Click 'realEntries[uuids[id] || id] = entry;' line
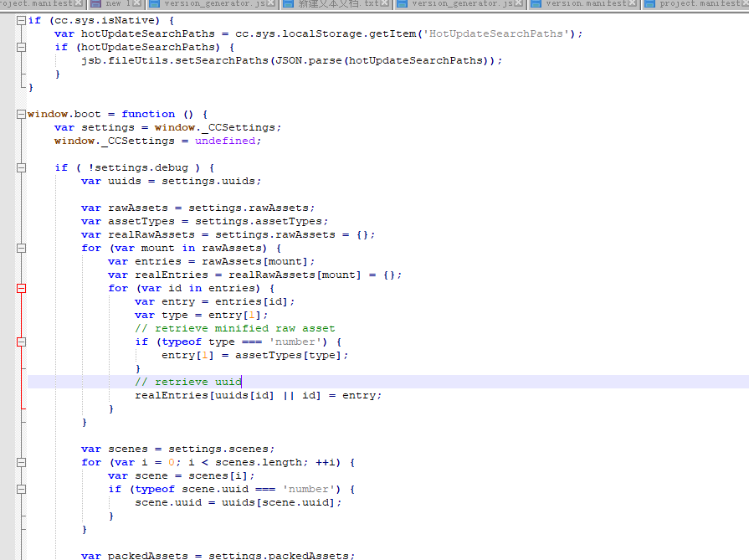The width and height of the screenshot is (749, 560). [x=258, y=395]
